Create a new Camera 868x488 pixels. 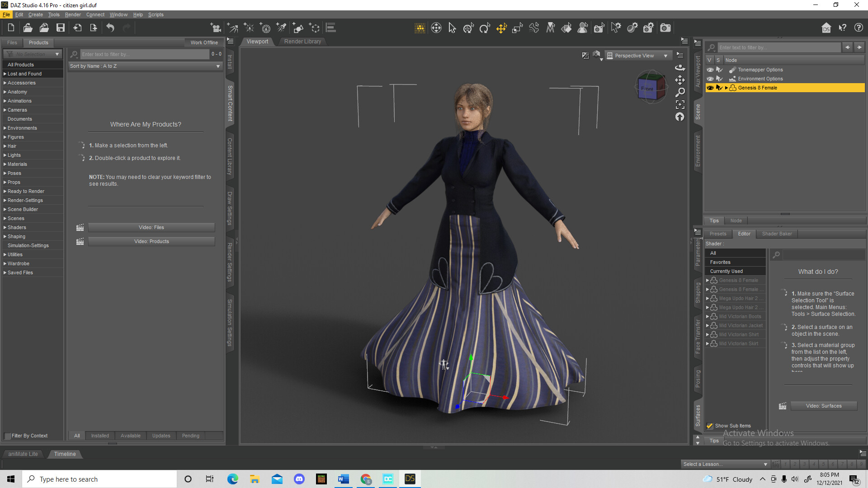pyautogui.click(x=216, y=28)
